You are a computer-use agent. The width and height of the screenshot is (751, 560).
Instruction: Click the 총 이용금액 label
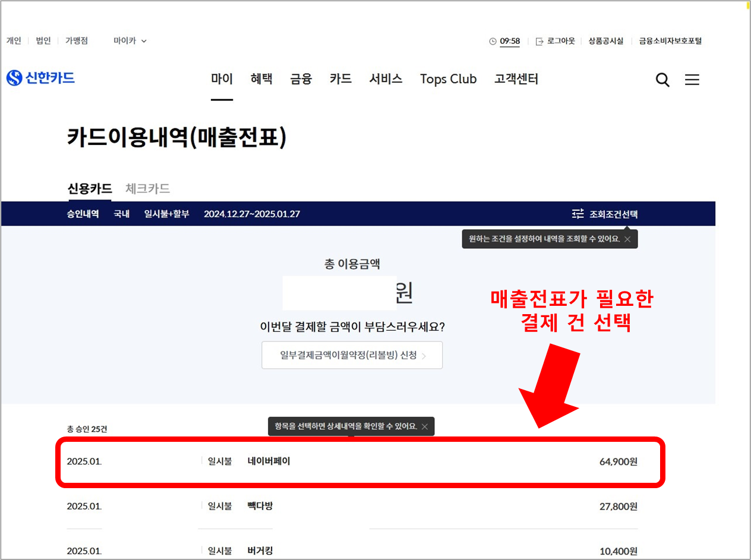tap(352, 264)
